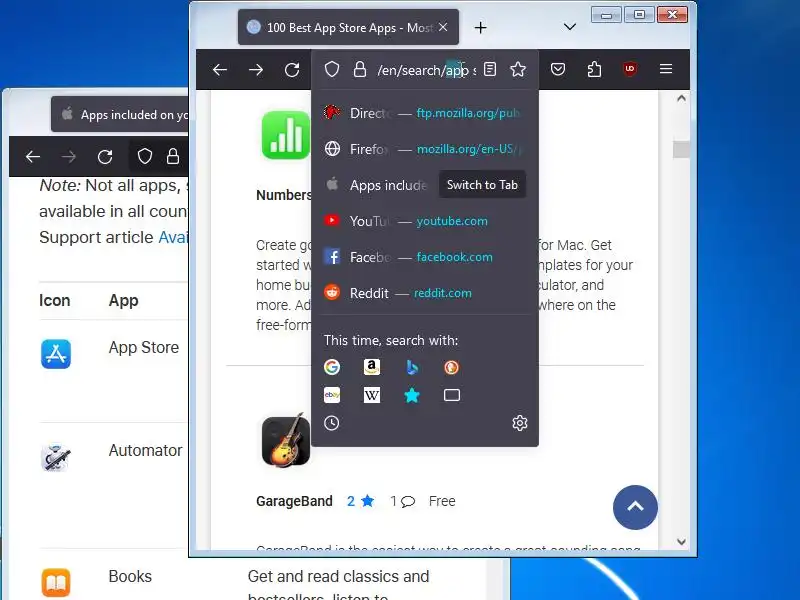Select the 100 Best App Store Apps tab
The image size is (800, 600).
click(x=348, y=27)
